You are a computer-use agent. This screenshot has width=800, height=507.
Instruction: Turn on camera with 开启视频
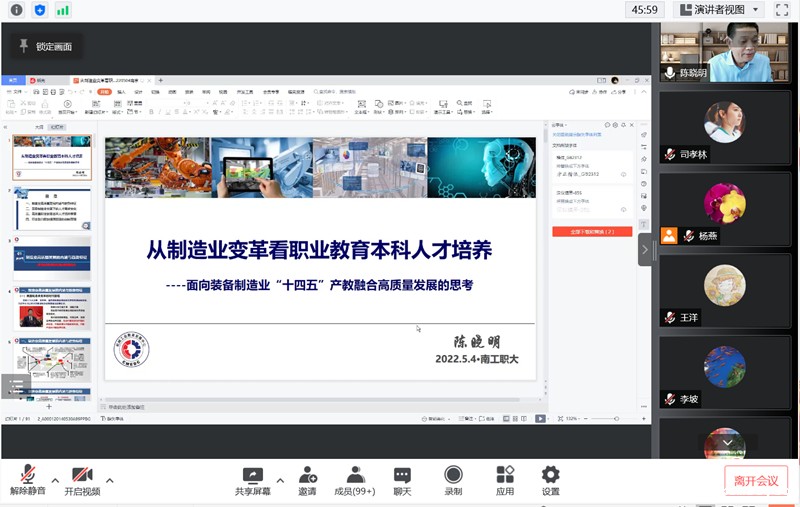(x=82, y=474)
